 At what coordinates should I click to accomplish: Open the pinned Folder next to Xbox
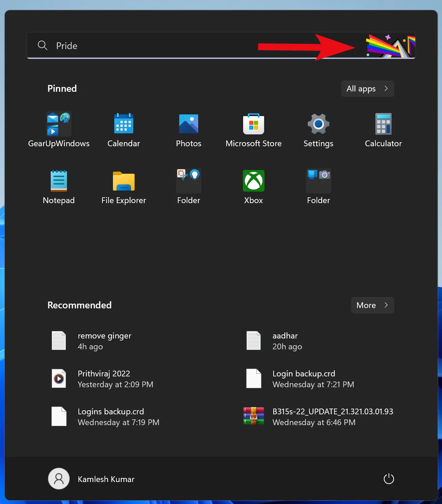point(318,186)
